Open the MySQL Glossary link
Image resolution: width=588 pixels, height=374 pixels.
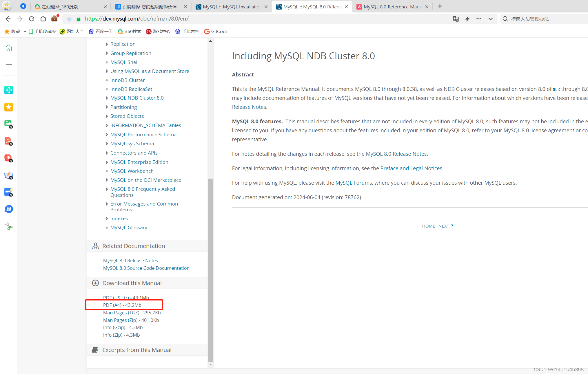[129, 228]
